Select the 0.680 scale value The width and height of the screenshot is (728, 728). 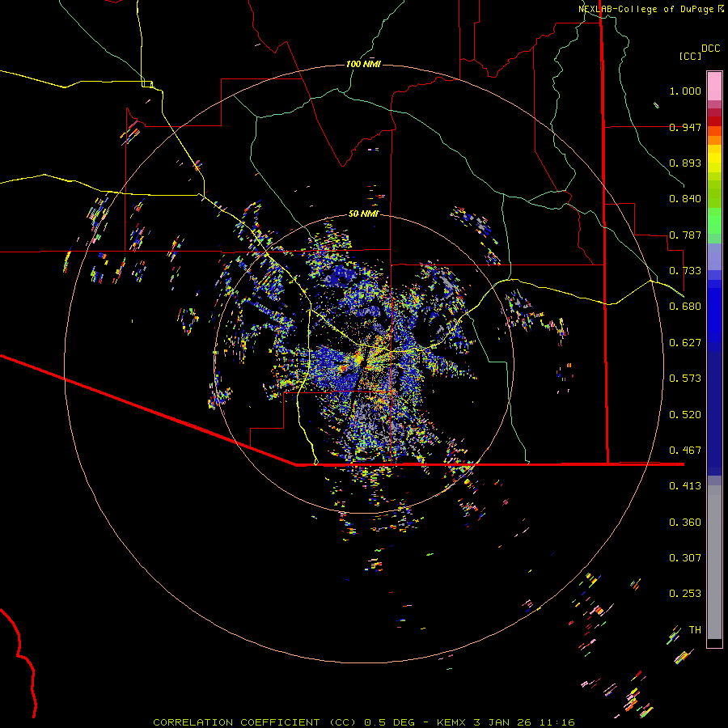coord(685,307)
